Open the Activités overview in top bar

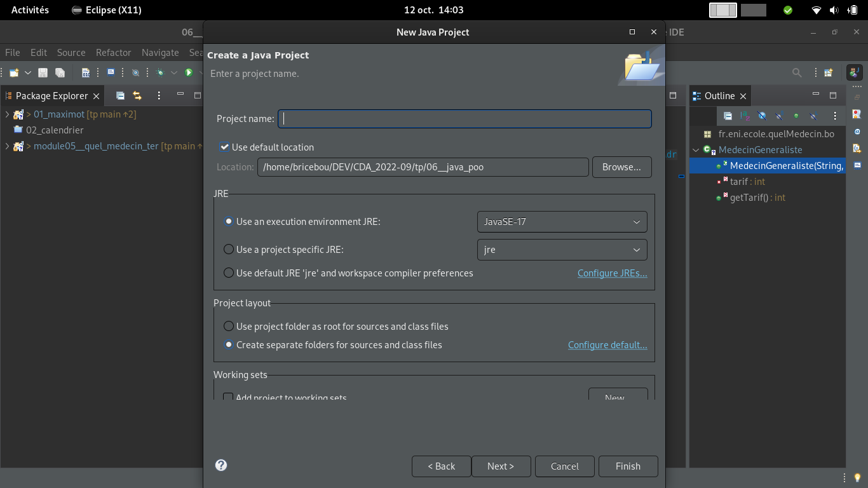coord(30,10)
